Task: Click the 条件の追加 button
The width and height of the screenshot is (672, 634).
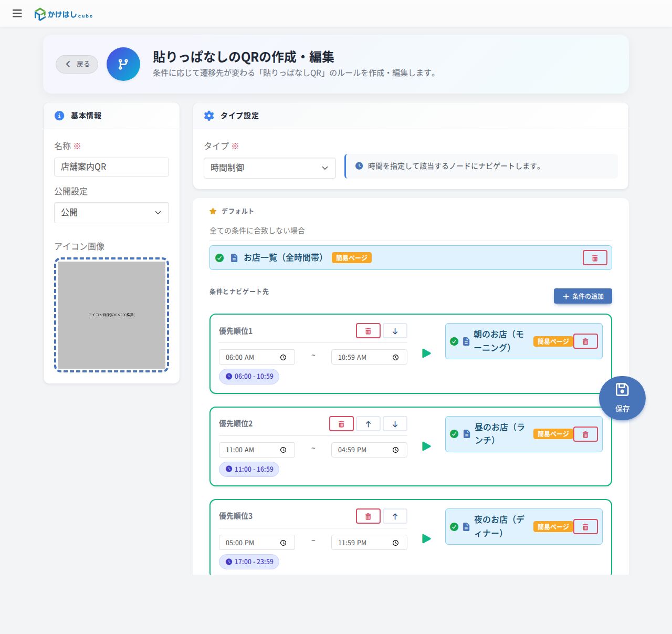Action: tap(583, 296)
